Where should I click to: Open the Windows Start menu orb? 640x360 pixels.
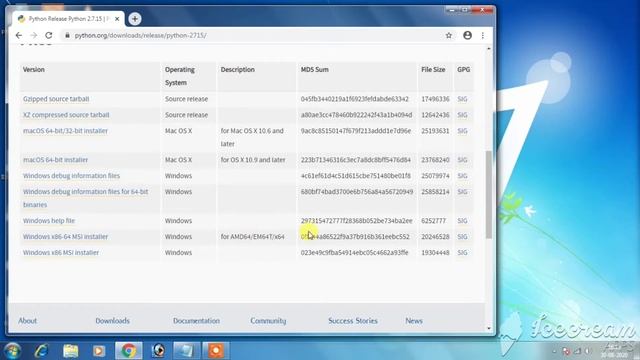coord(12,351)
